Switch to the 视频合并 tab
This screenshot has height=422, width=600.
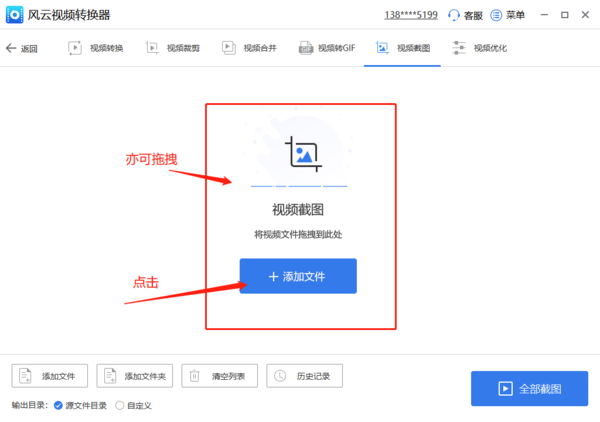coord(249,48)
